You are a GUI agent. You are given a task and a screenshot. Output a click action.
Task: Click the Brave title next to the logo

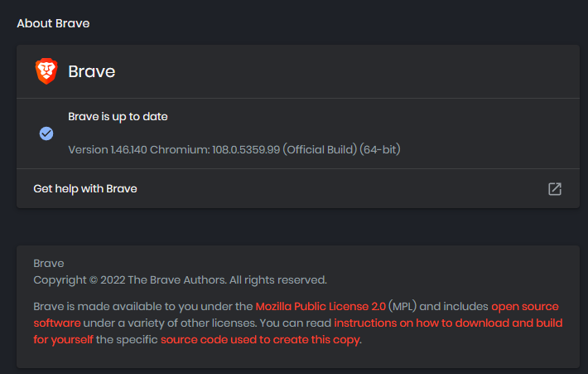[x=91, y=72]
